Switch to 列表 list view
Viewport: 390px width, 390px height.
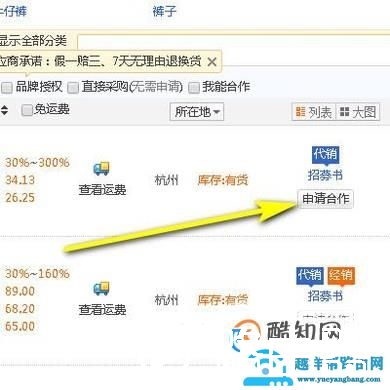[314, 112]
